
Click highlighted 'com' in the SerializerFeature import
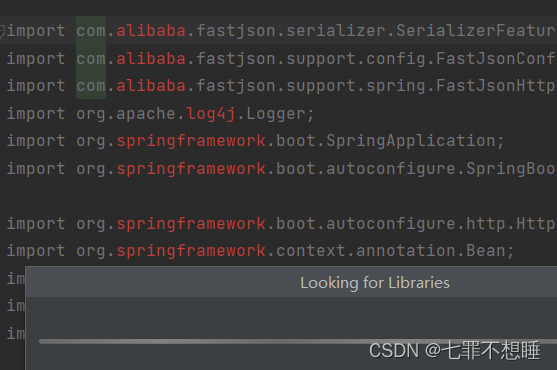[x=91, y=31]
